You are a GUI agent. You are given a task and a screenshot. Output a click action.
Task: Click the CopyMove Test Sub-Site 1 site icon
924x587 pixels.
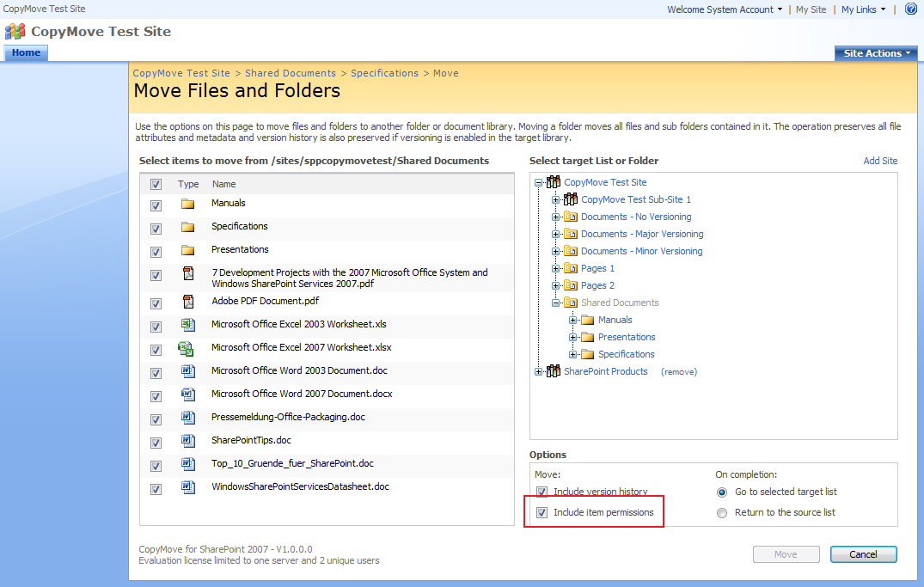[x=571, y=199]
